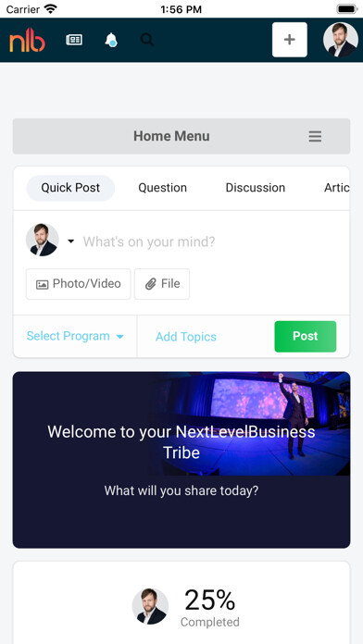Select the Quick Post tab

tap(70, 188)
